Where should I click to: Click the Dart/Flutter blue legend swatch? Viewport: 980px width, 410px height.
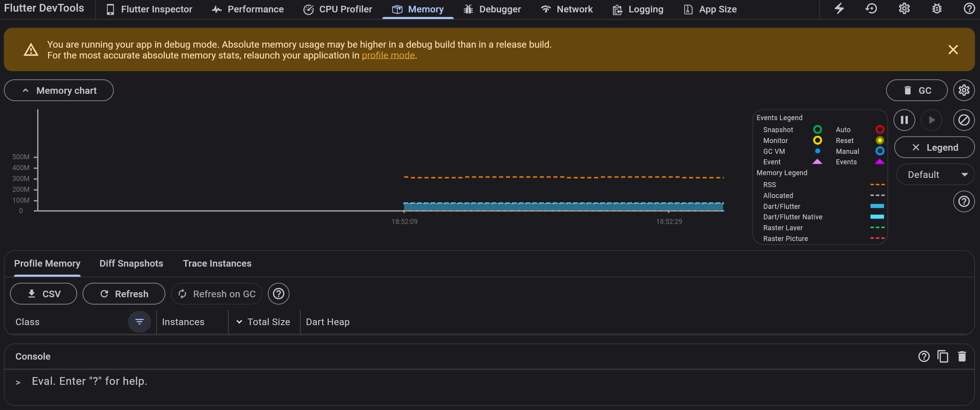[877, 206]
